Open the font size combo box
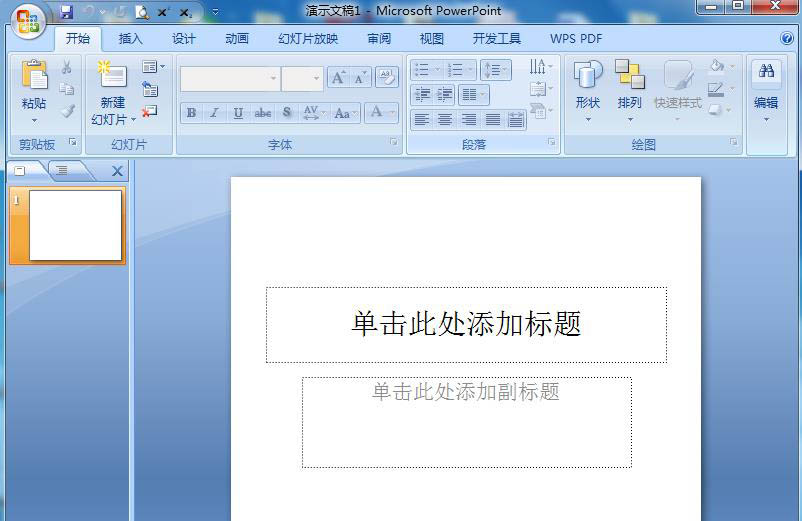802x521 pixels. coord(302,78)
